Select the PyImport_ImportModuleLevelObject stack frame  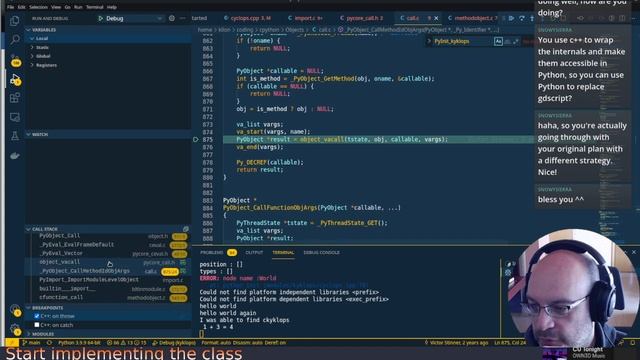108,280
